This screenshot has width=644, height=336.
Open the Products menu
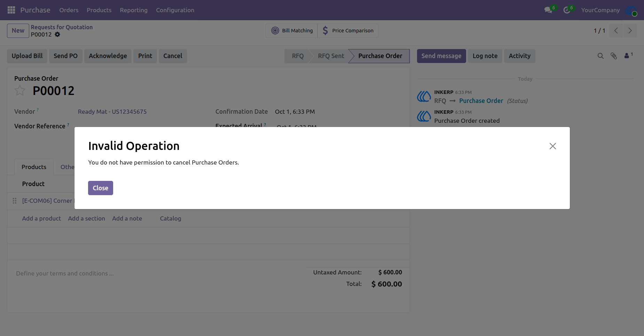(x=99, y=10)
